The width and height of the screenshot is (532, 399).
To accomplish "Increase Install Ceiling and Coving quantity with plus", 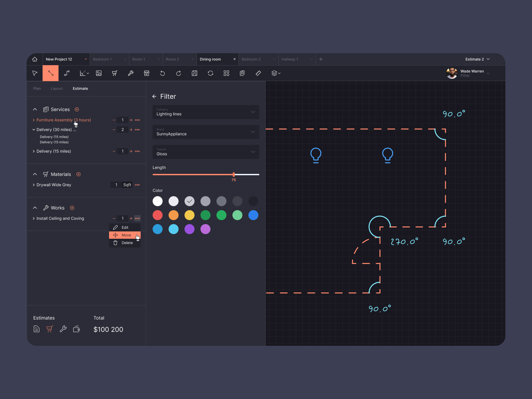I will (131, 218).
